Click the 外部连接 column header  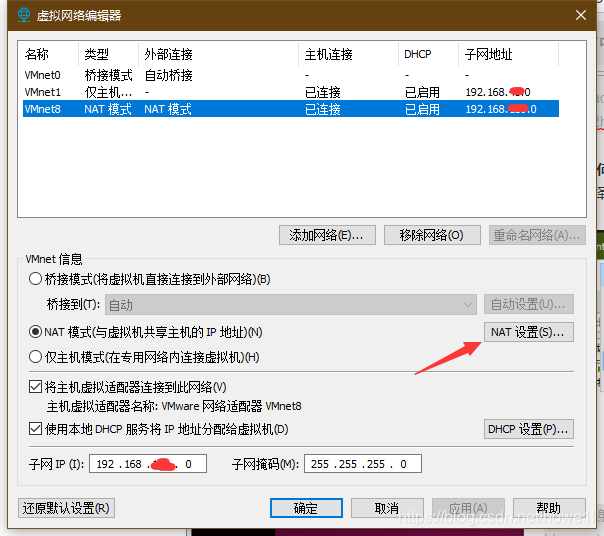[218, 54]
